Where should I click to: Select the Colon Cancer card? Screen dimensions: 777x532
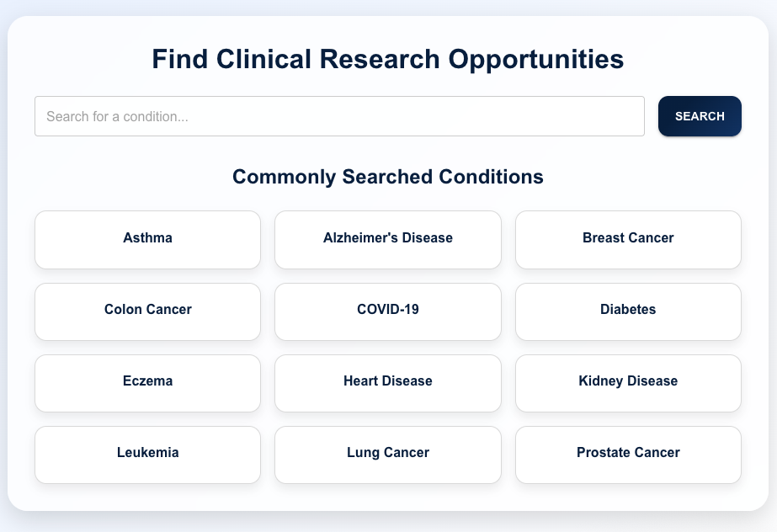(147, 311)
